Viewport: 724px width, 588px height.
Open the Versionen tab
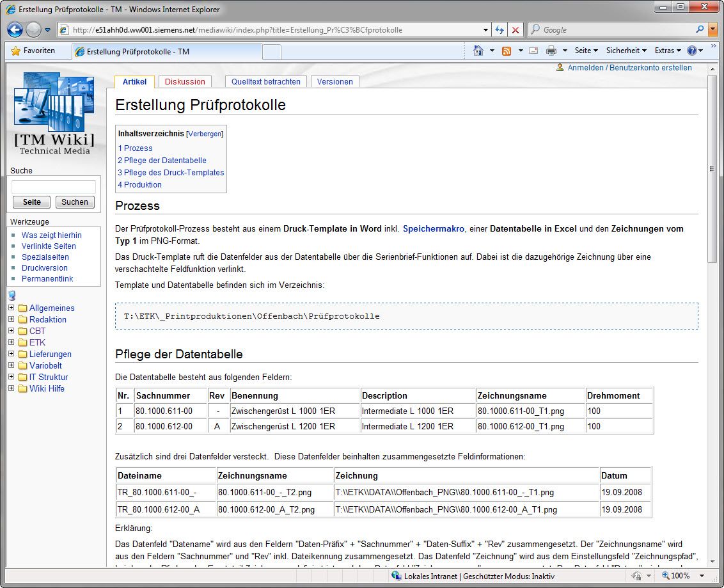pyautogui.click(x=334, y=82)
